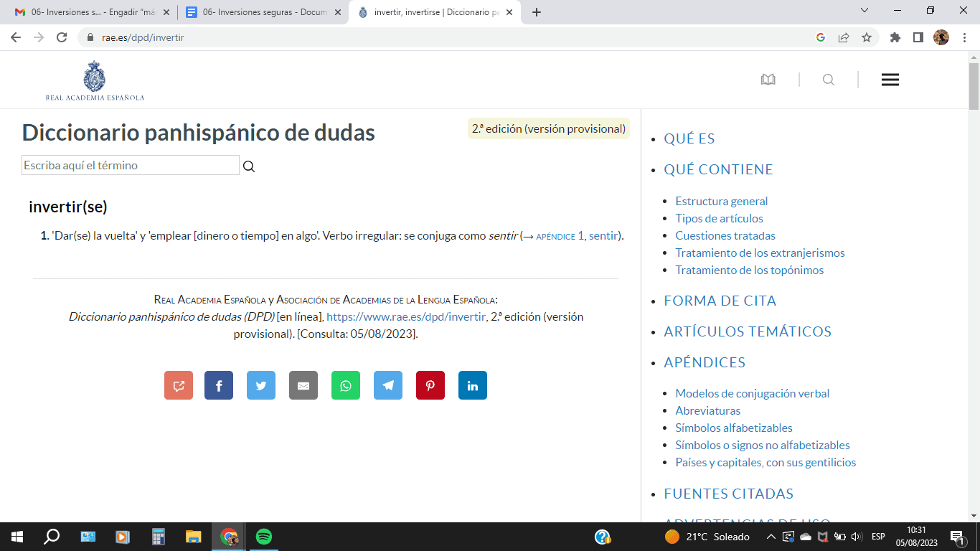The image size is (980, 551).
Task: Open the RAE dictionaries book icon
Action: pyautogui.click(x=768, y=80)
